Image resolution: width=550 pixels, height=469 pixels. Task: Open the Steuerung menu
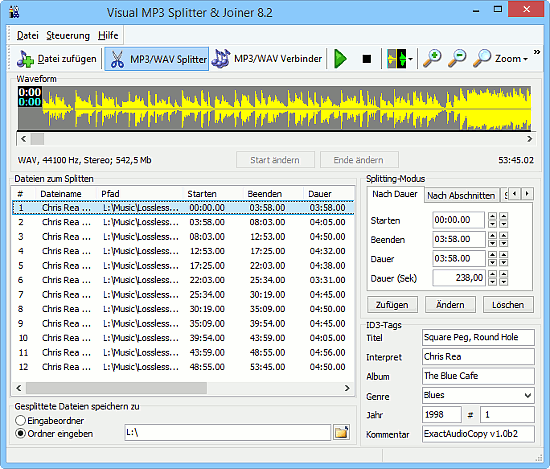[68, 35]
